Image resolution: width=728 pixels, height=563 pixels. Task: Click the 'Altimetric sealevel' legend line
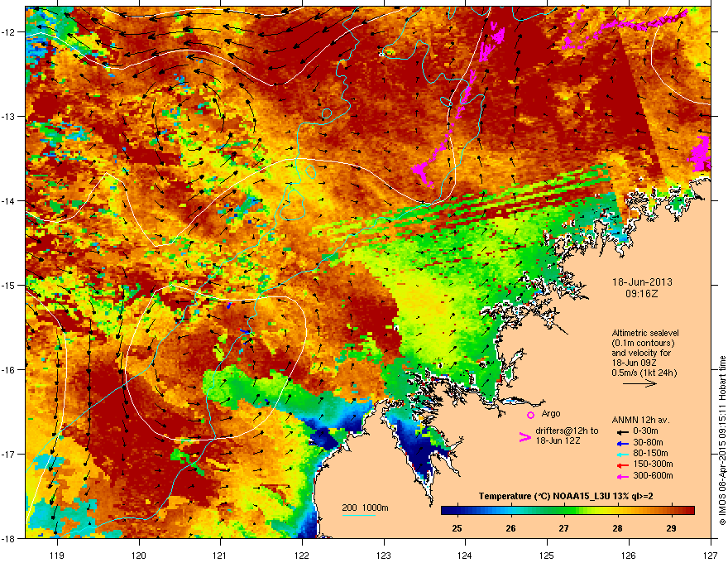pyautogui.click(x=645, y=334)
